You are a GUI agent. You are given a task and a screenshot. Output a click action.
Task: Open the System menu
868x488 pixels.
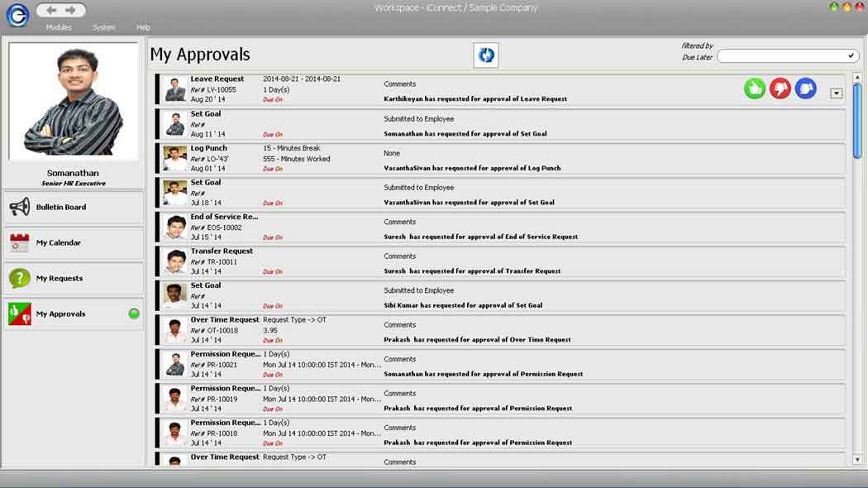(x=104, y=27)
